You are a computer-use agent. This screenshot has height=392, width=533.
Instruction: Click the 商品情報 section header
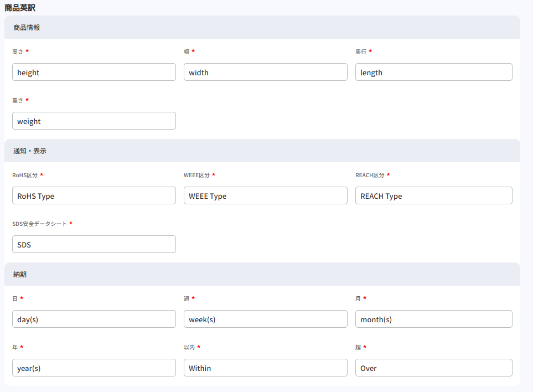pyautogui.click(x=27, y=27)
